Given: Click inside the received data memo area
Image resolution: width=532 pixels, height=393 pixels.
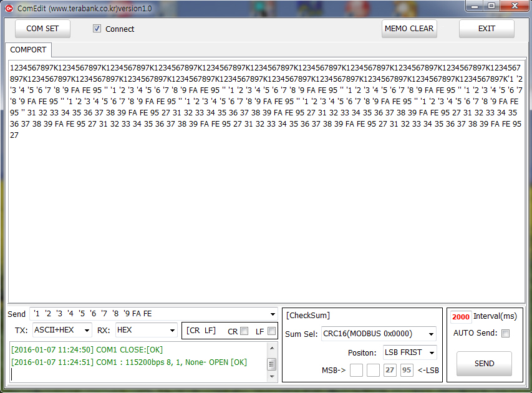Looking at the screenshot, I should [266, 218].
